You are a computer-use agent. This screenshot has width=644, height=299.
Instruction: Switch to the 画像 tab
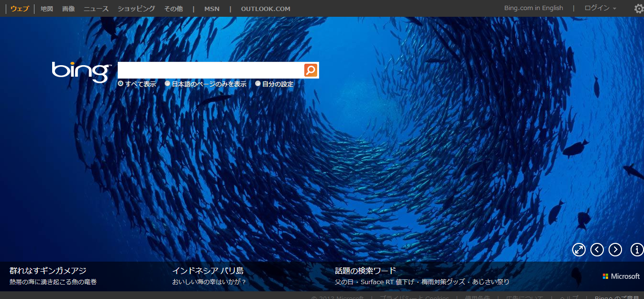tap(68, 9)
